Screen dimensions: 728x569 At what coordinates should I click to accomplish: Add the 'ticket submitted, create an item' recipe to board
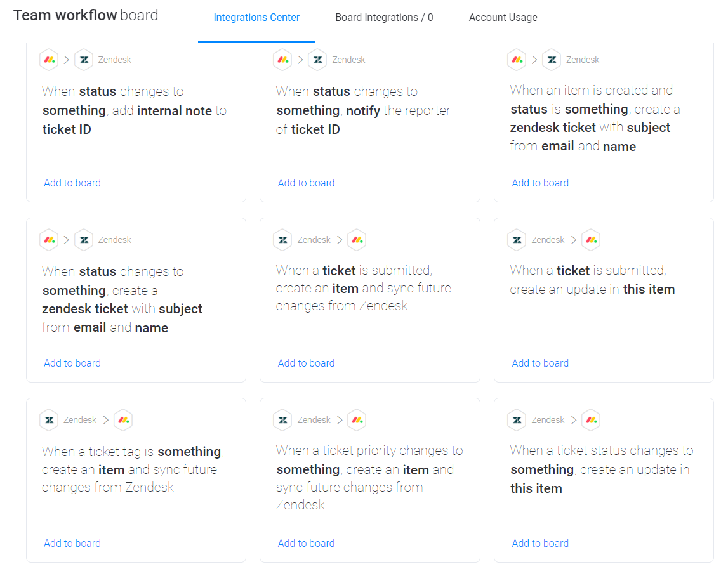click(x=306, y=363)
